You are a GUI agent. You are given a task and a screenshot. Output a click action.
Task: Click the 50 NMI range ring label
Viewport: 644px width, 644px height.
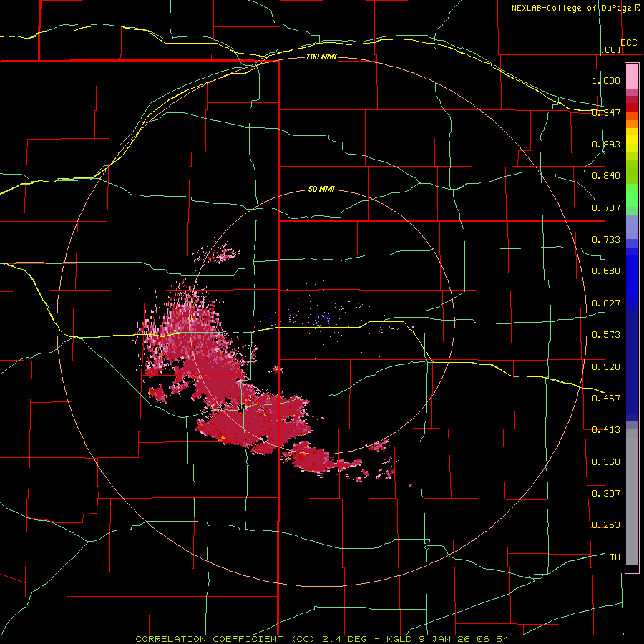click(x=321, y=190)
